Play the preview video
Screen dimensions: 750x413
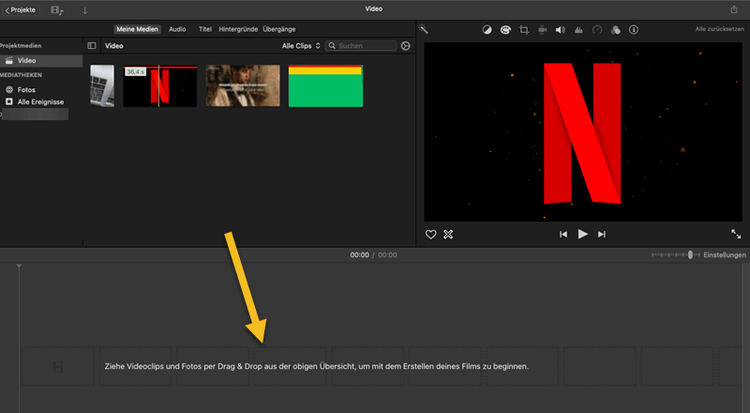coord(582,234)
